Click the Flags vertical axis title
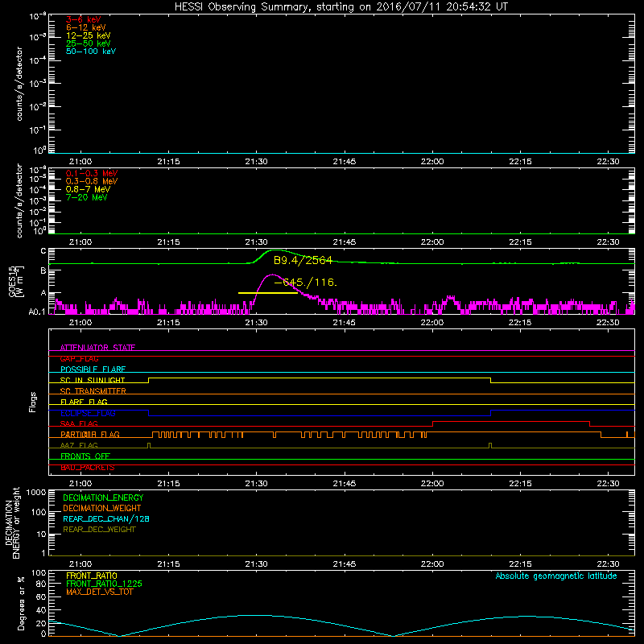 (33, 402)
